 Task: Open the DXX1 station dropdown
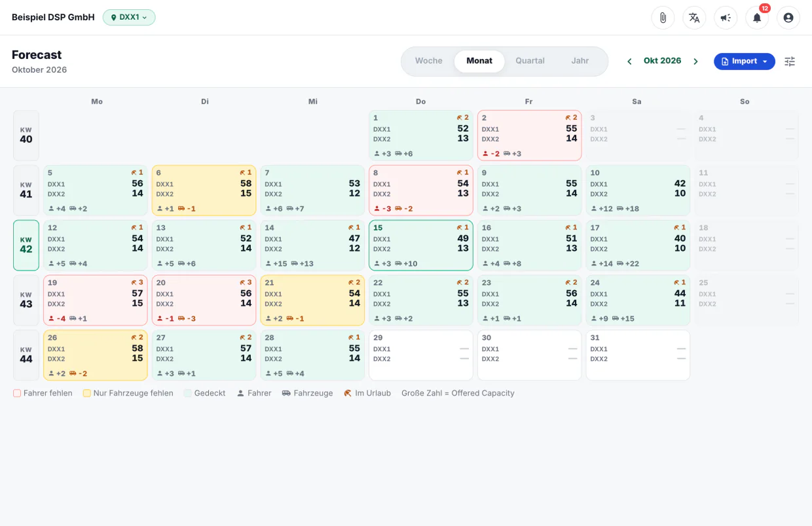[129, 18]
